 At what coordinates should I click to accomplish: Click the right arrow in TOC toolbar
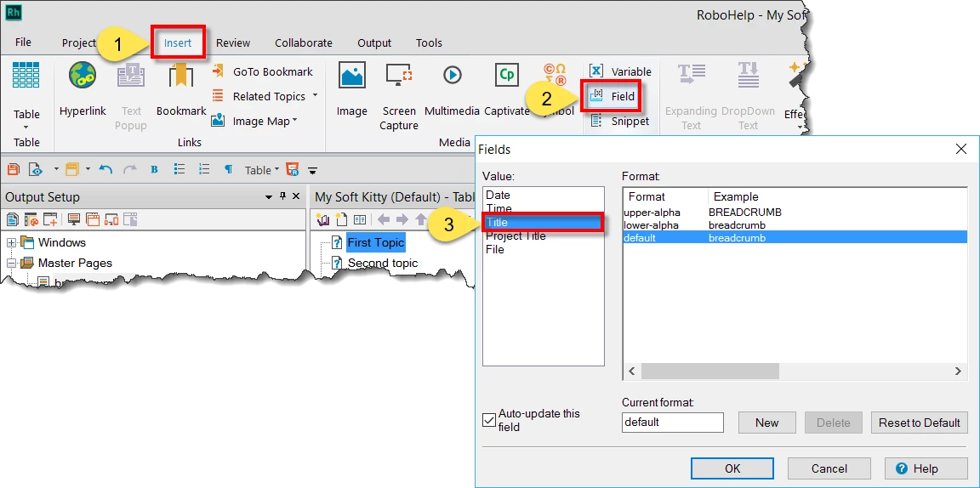pyautogui.click(x=402, y=219)
